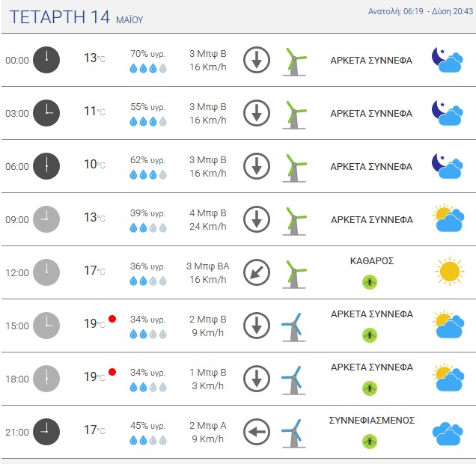Click the moon and cloud icon at 03:00
Screen dimensions: 476x464
[447, 113]
